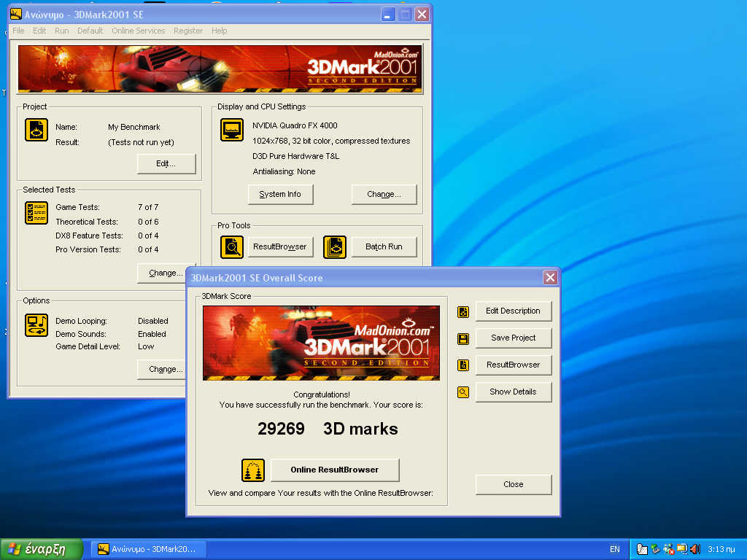
Task: Click the MadOnion 3DMark banner in score dialog
Action: click(321, 343)
